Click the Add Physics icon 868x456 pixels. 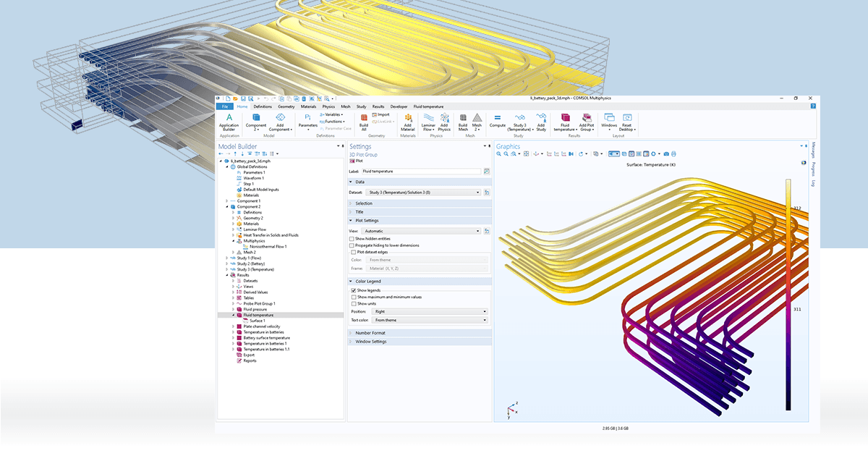(x=444, y=122)
